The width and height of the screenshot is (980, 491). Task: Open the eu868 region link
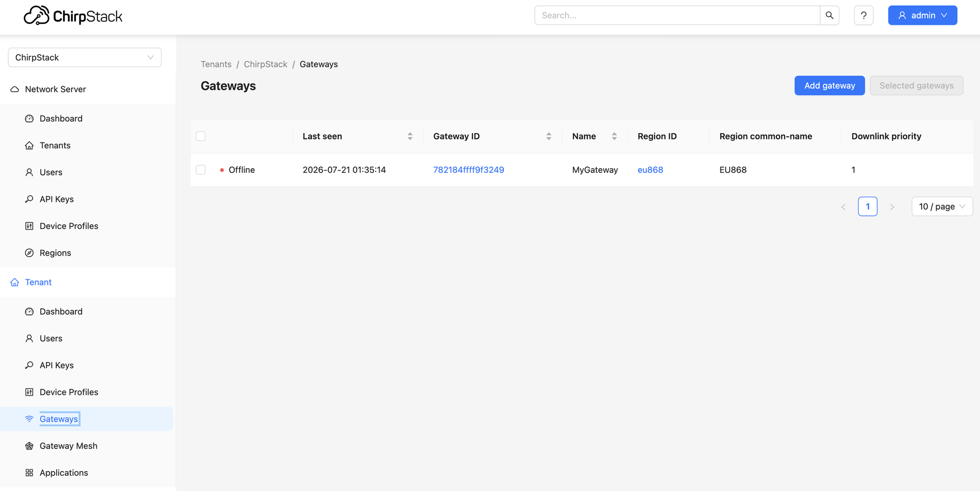pyautogui.click(x=650, y=170)
